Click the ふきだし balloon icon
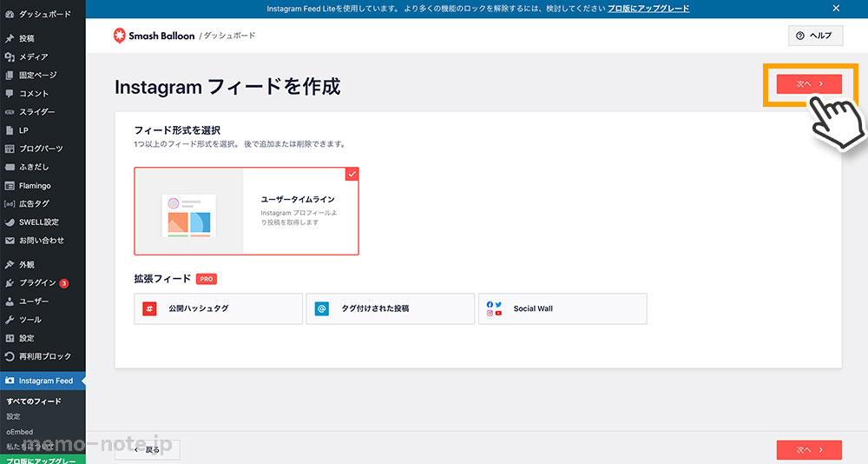The height and width of the screenshot is (464, 868). pos(10,167)
